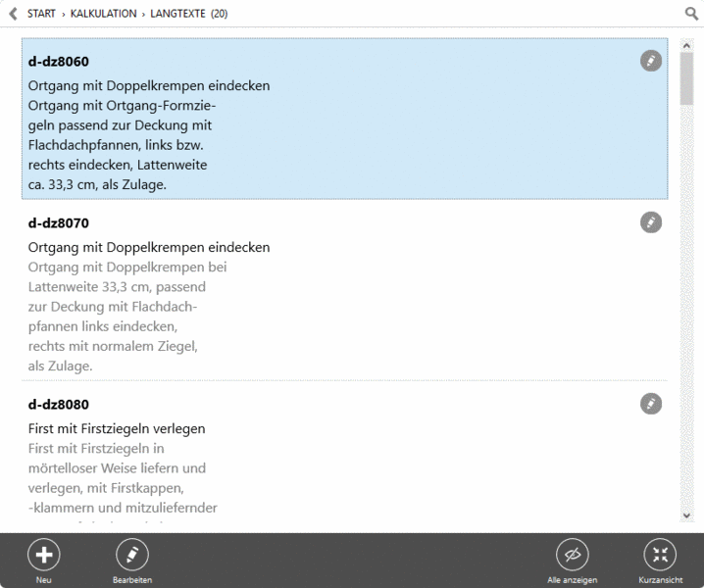Edit entry d-dz8060 via pencil icon
Image resolution: width=704 pixels, height=588 pixels.
(651, 61)
